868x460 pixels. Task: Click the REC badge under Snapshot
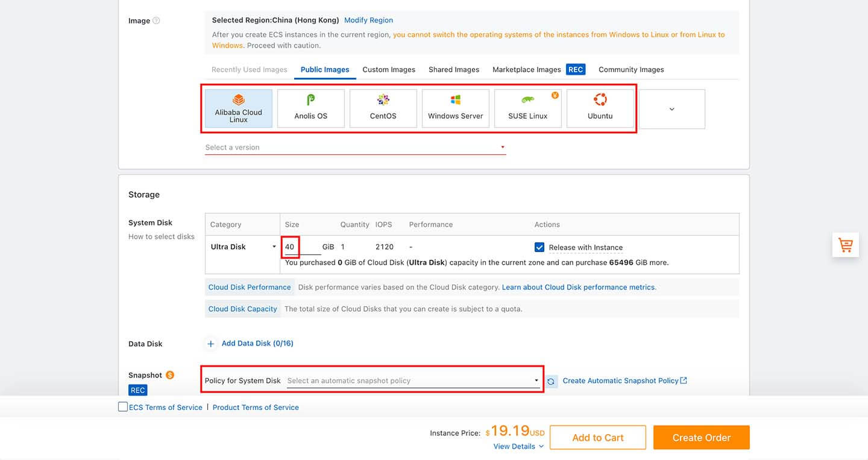tap(138, 390)
